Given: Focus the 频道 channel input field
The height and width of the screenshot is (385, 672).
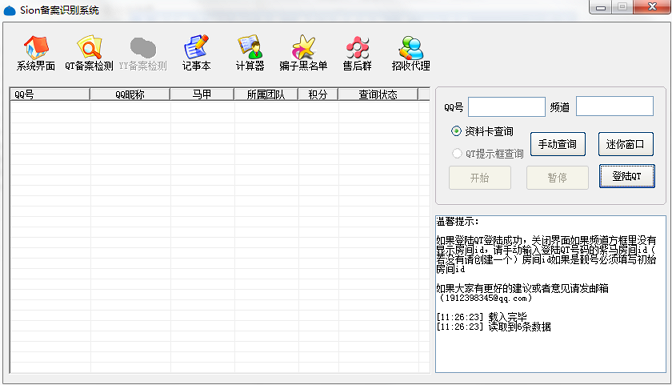Looking at the screenshot, I should (x=615, y=106).
